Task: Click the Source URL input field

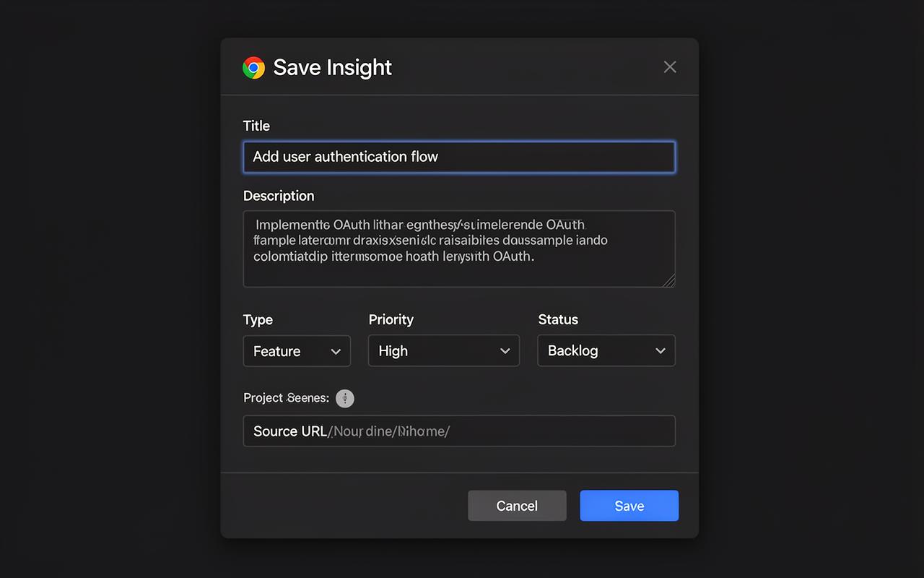Action: (459, 431)
